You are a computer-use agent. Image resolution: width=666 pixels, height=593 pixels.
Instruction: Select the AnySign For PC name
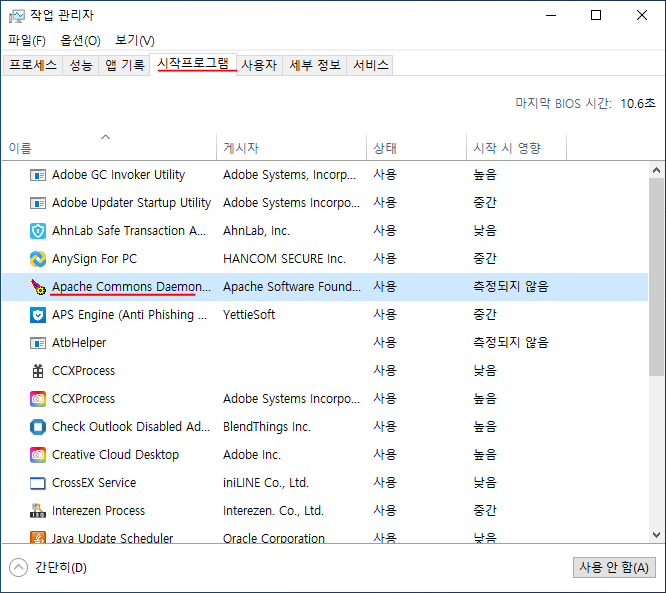(x=95, y=259)
